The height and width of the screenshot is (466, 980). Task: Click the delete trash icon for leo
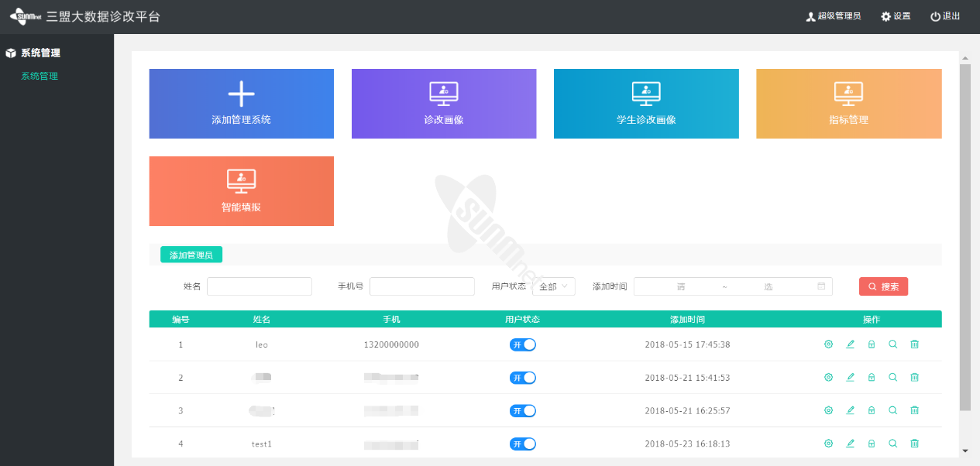coord(914,344)
